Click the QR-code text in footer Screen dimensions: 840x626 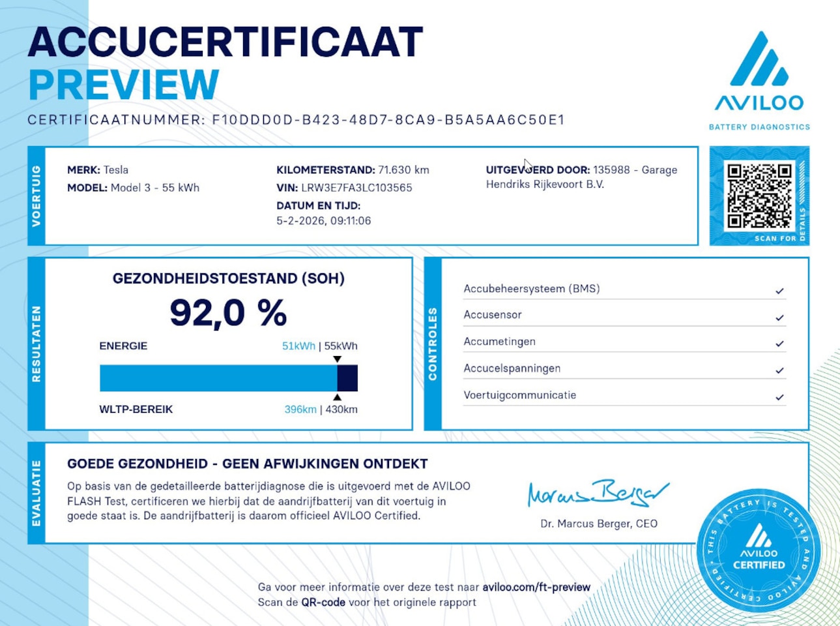pos(323,602)
